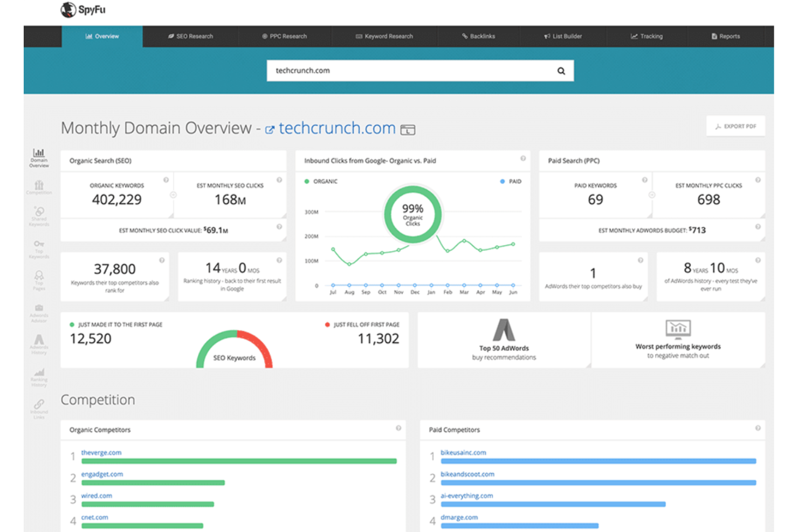Select Top Keywords sidebar icon
The height and width of the screenshot is (532, 798).
pyautogui.click(x=39, y=249)
